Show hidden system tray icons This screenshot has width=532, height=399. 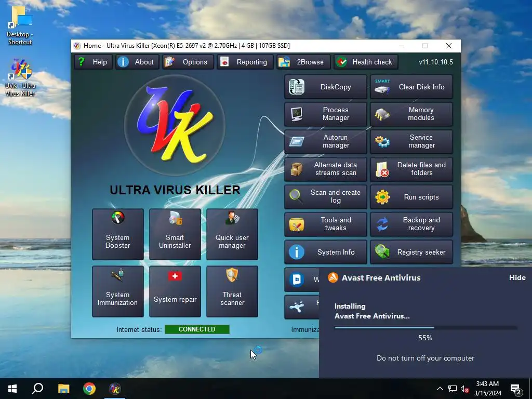pyautogui.click(x=440, y=389)
